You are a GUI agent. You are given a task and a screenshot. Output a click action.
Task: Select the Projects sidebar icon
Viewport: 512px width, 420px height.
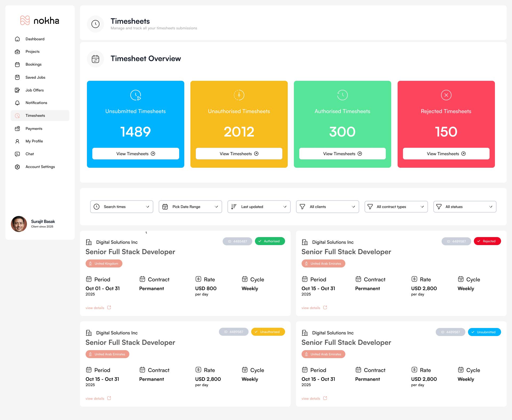(x=17, y=51)
